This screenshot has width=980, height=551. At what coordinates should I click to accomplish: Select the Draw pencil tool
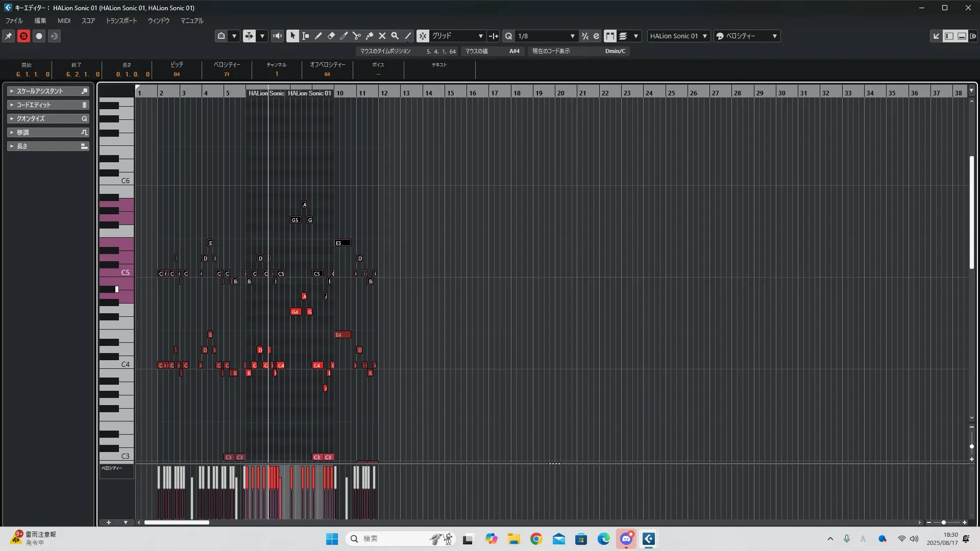click(x=318, y=36)
